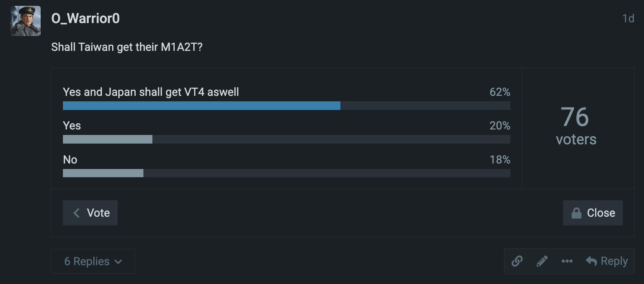Screen dimensions: 644x284
Task: Click the 18% No result bar
Action: click(x=103, y=173)
